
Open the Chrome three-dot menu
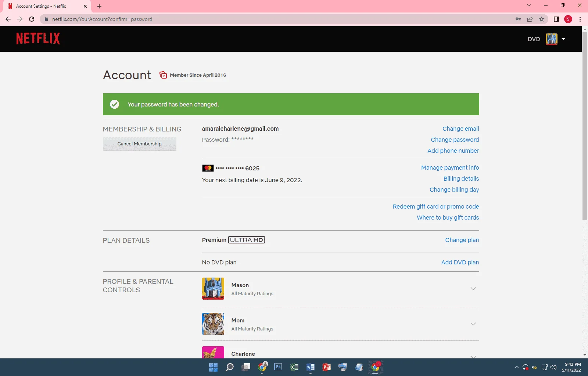click(580, 19)
